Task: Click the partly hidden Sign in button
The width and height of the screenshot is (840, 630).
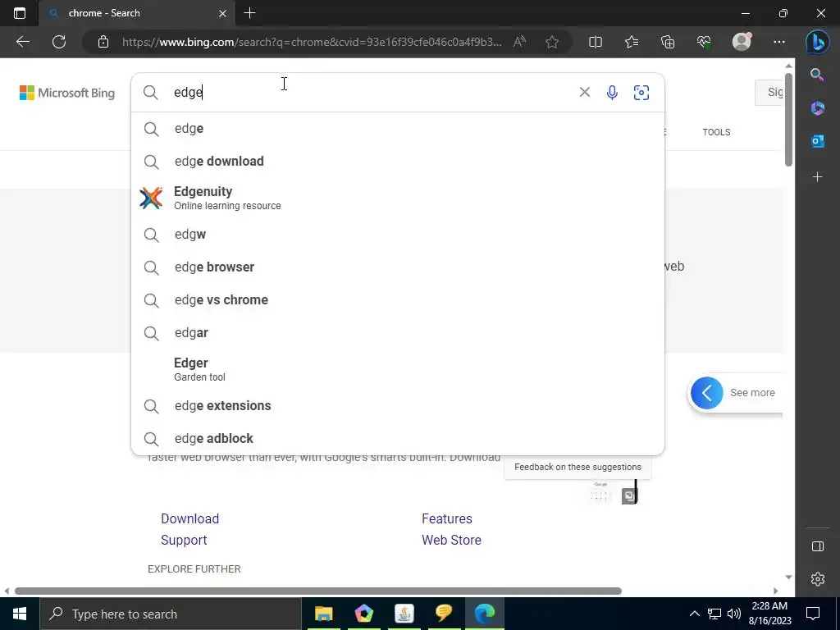Action: [x=769, y=93]
